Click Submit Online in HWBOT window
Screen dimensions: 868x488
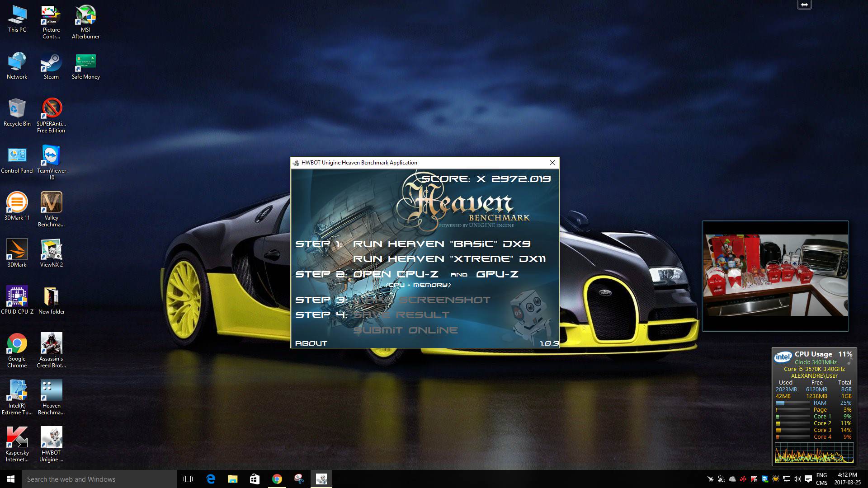[x=406, y=330]
